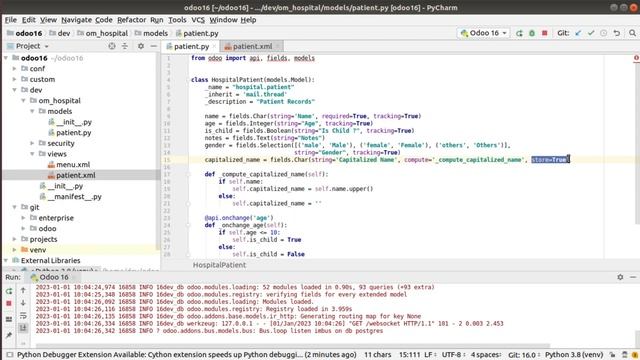
Task: Select __manifest__.py in the project tree
Action: pos(74,196)
